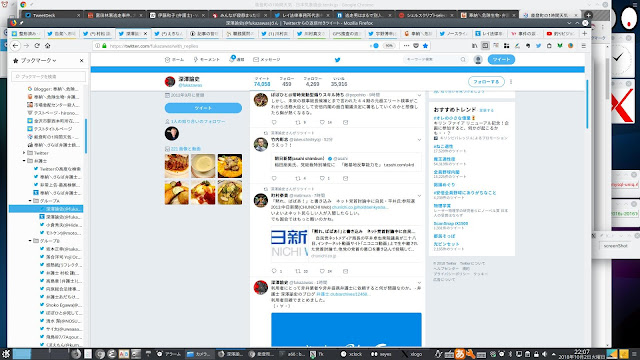Click the Twitter bird logo in header
This screenshot has height=360, width=640.
pos(337,60)
